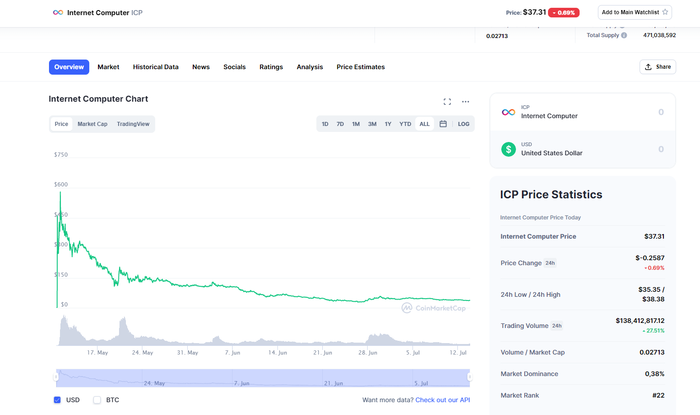Screen dimensions: 700x415
Task: Open the Price Estimates tab
Action: point(361,67)
